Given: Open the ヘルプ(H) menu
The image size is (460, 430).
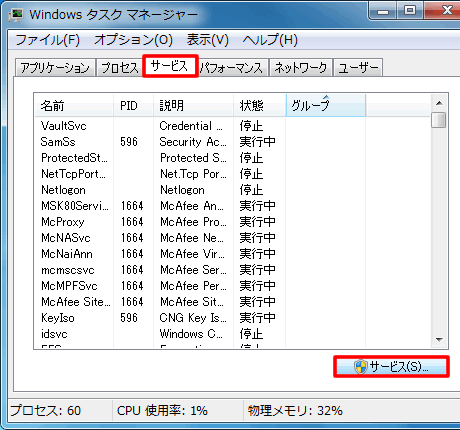Looking at the screenshot, I should coord(270,40).
